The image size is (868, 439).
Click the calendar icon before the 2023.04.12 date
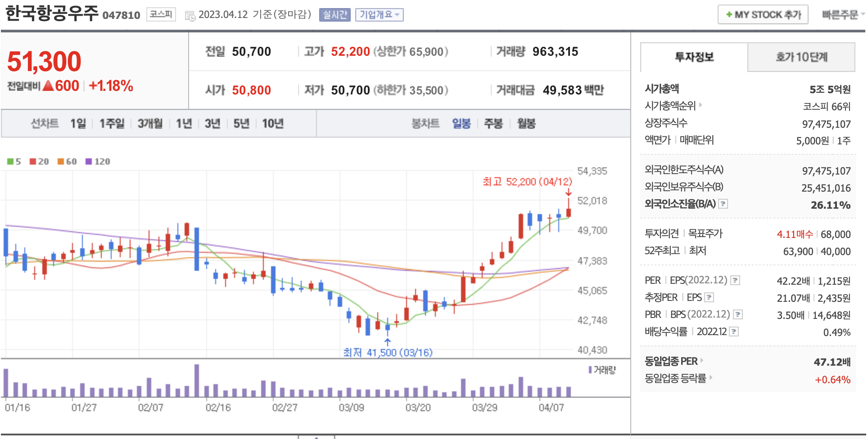[x=190, y=15]
